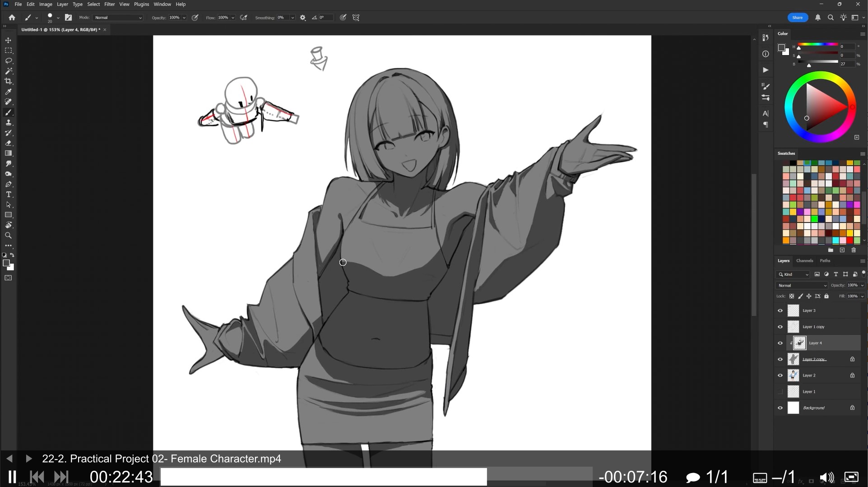Screen dimensions: 868x487
Task: Switch to the Channels tab
Action: click(804, 261)
